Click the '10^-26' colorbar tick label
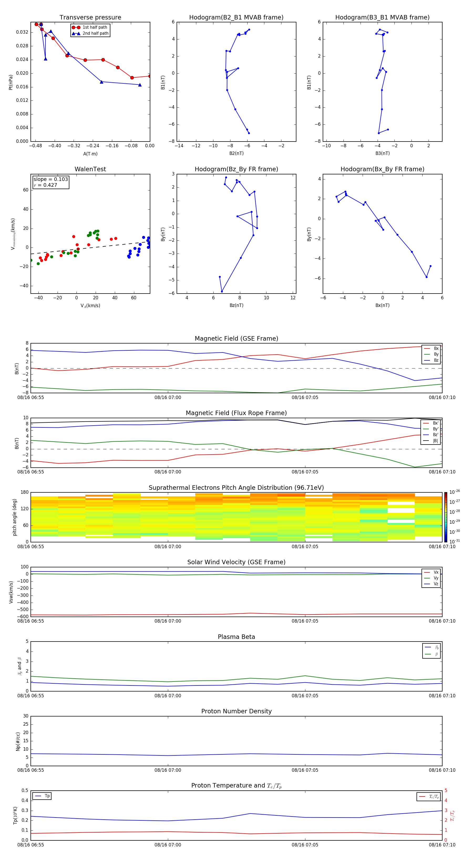The image size is (473, 868). [455, 492]
